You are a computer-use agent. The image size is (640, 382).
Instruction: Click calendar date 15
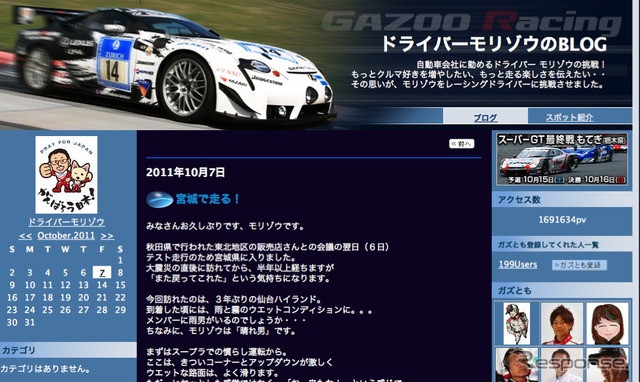(120, 285)
